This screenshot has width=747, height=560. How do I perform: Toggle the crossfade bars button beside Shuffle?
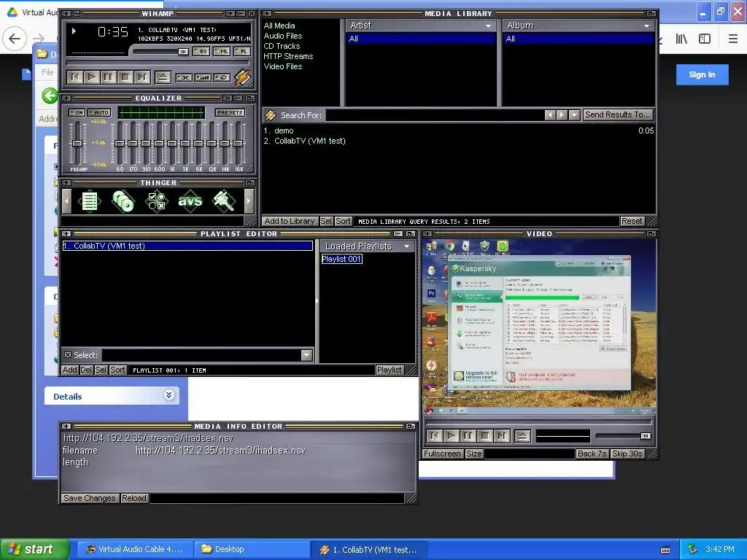click(x=203, y=77)
